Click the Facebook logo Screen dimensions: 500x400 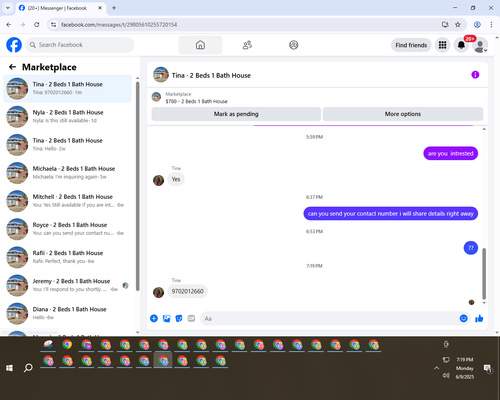coord(14,45)
